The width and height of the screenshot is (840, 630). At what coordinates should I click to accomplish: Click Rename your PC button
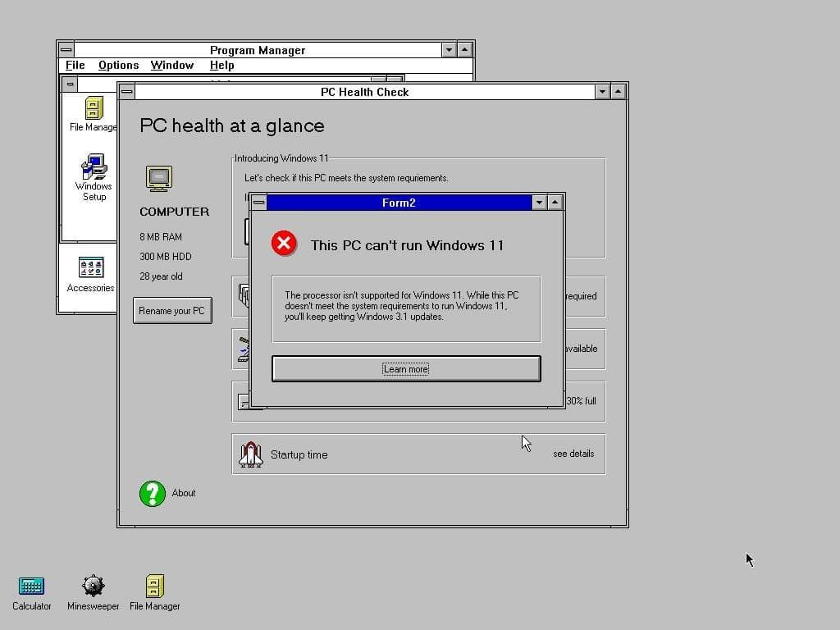click(x=172, y=311)
